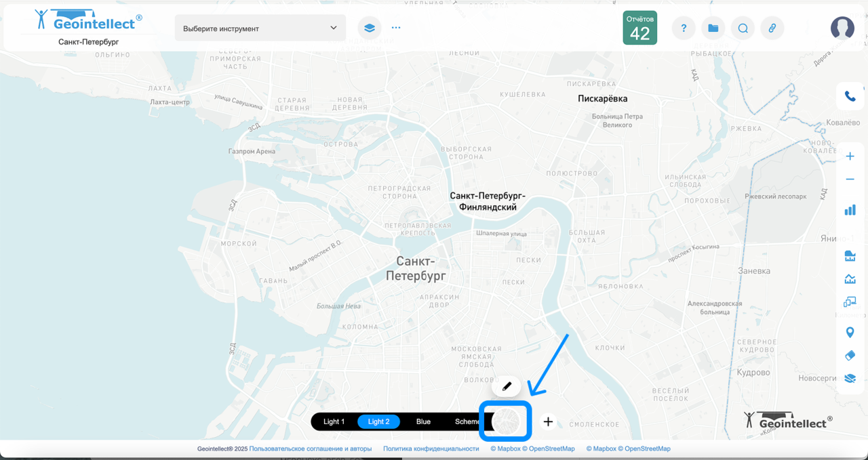Open the help question mark icon

click(x=684, y=28)
